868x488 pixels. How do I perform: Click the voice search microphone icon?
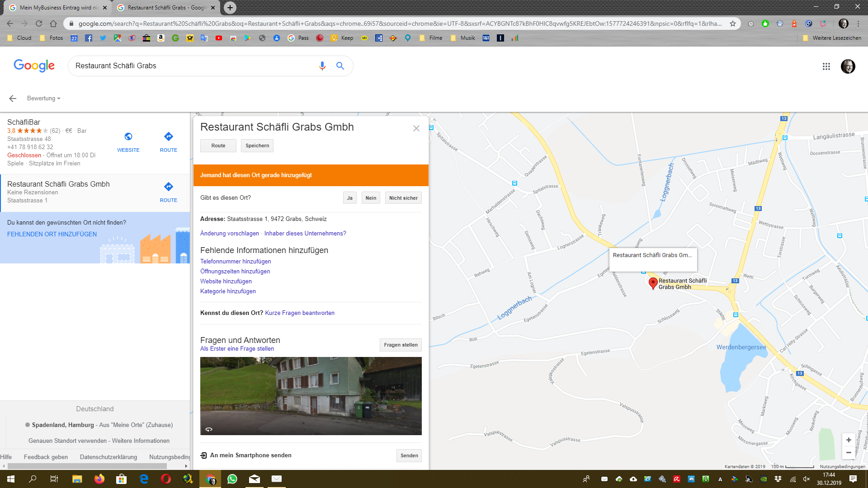pos(322,66)
